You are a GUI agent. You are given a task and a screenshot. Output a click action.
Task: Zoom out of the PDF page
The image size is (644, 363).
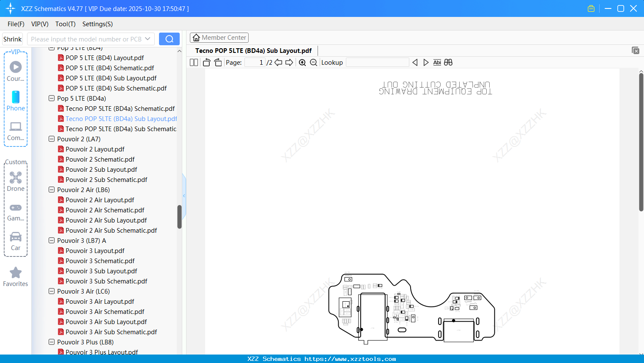(313, 62)
